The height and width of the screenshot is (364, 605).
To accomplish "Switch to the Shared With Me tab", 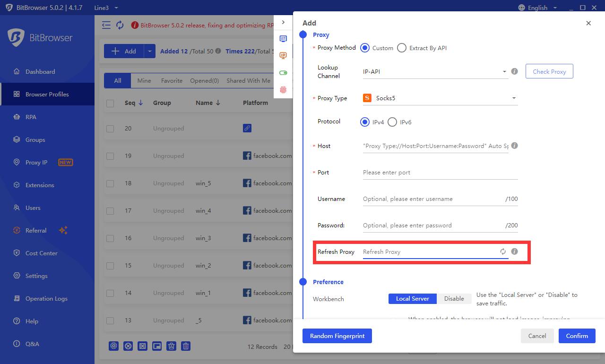I will 249,80.
